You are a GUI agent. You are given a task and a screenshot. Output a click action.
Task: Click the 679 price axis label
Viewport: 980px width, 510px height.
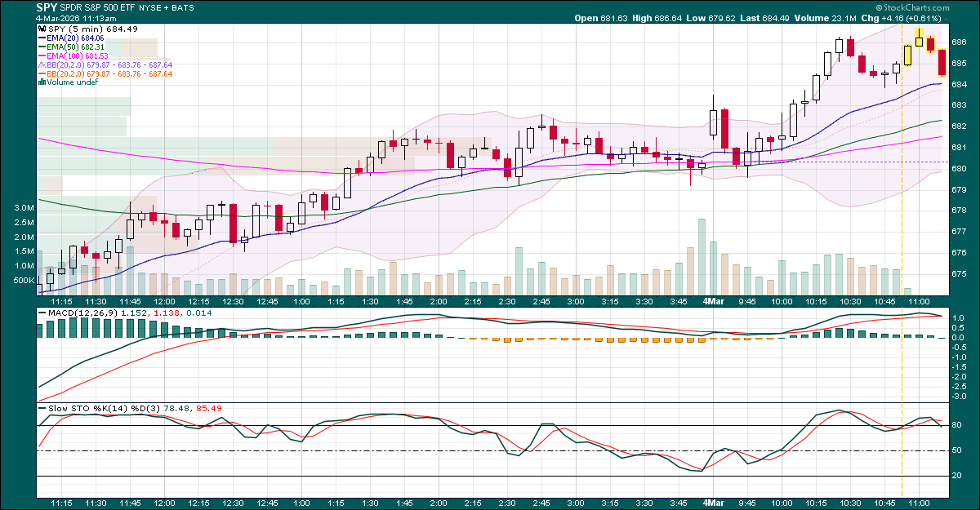tap(960, 190)
